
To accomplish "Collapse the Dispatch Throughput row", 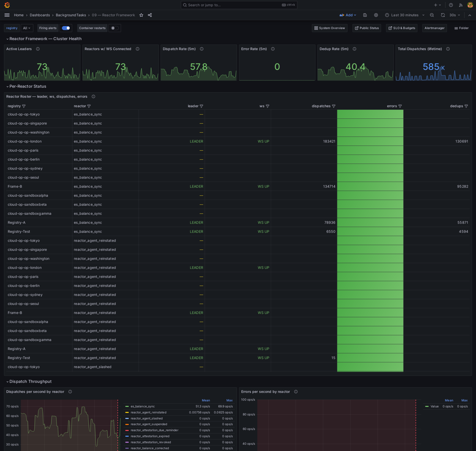I will pyautogui.click(x=29, y=382).
